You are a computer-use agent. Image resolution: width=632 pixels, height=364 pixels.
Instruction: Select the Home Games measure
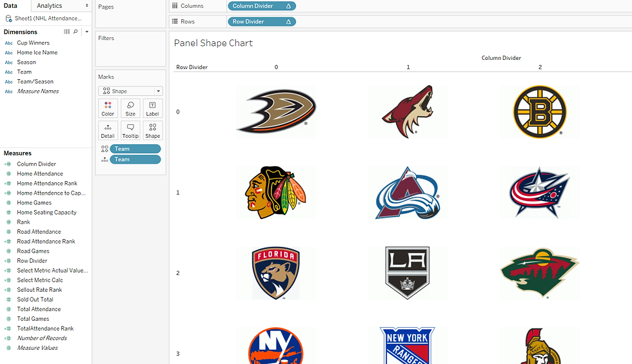coord(34,202)
